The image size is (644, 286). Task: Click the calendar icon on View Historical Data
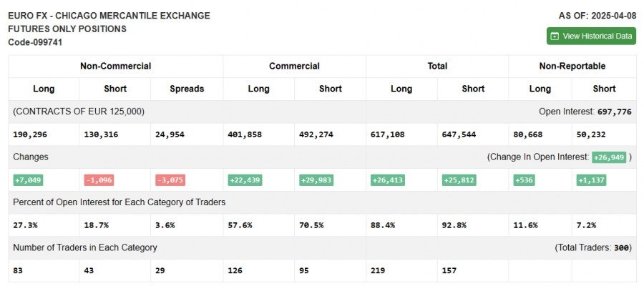555,36
